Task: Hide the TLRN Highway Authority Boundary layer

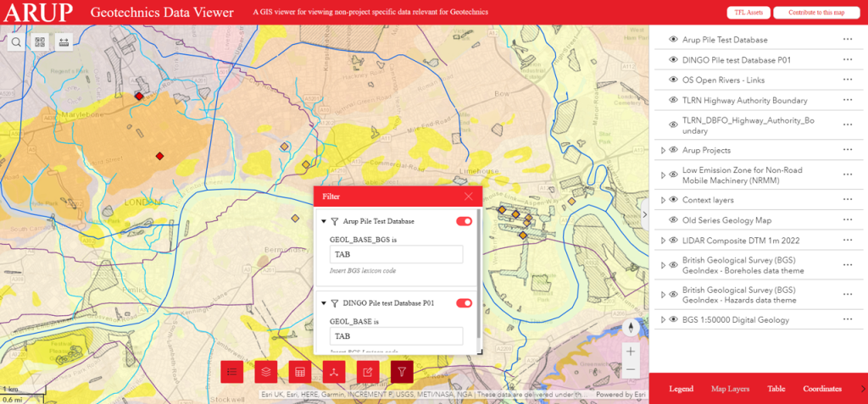Action: point(673,100)
